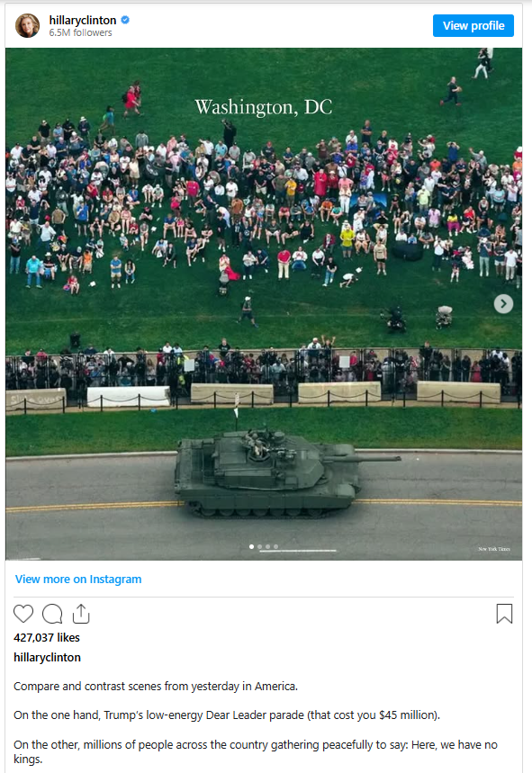The width and height of the screenshot is (532, 773).
Task: Like the post with the heart icon
Action: [23, 614]
